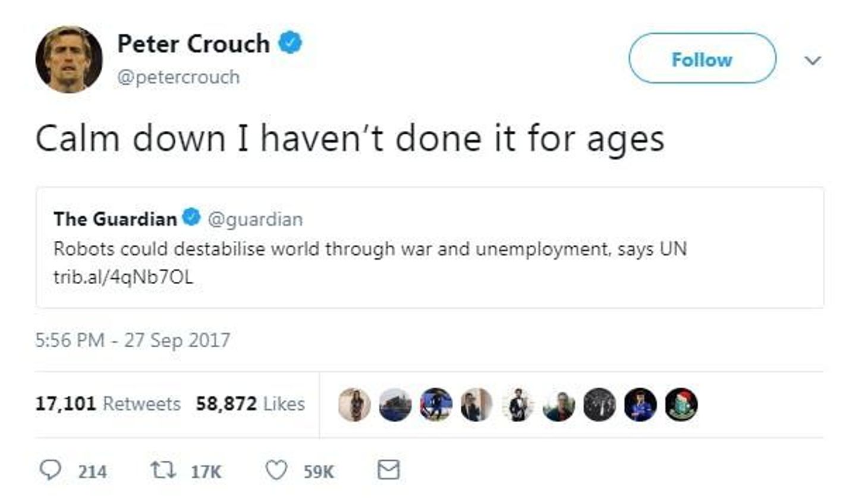Click Peter Crouch's verified badge

[290, 41]
